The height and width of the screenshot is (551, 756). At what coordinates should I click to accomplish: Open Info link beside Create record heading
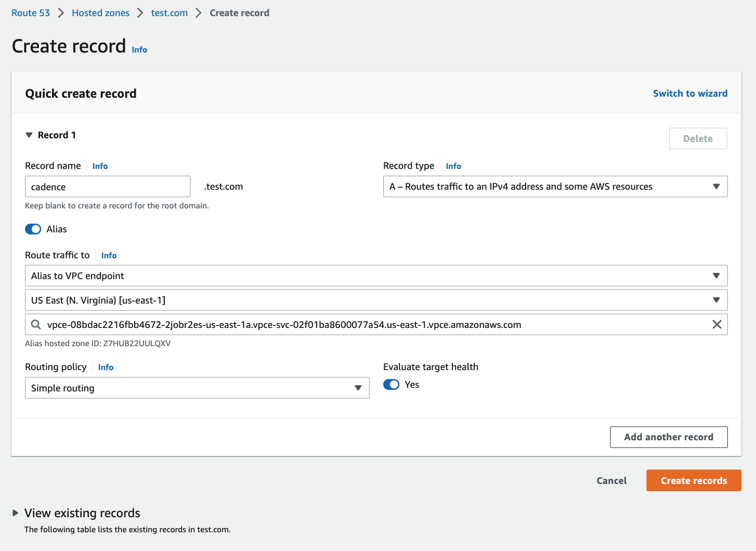[x=139, y=50]
